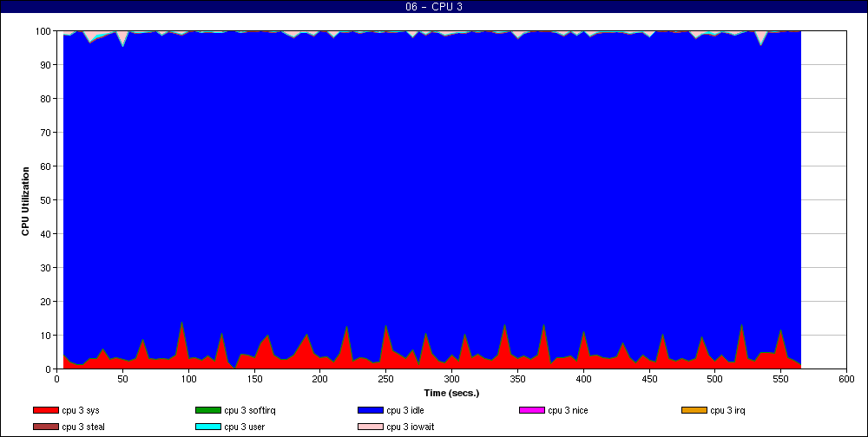The image size is (868, 437).
Task: Click the 400 tick label on time axis
Action: 583,379
